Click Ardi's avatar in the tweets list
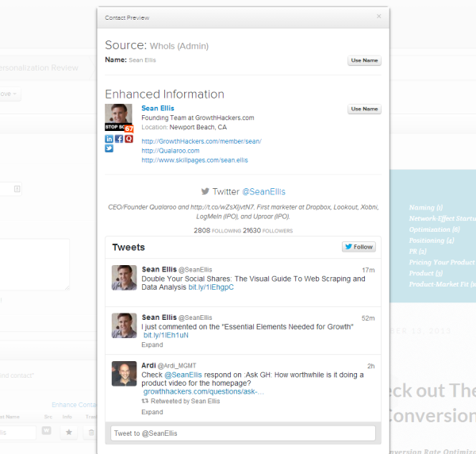Screen dimensions: 476x454 click(x=124, y=374)
